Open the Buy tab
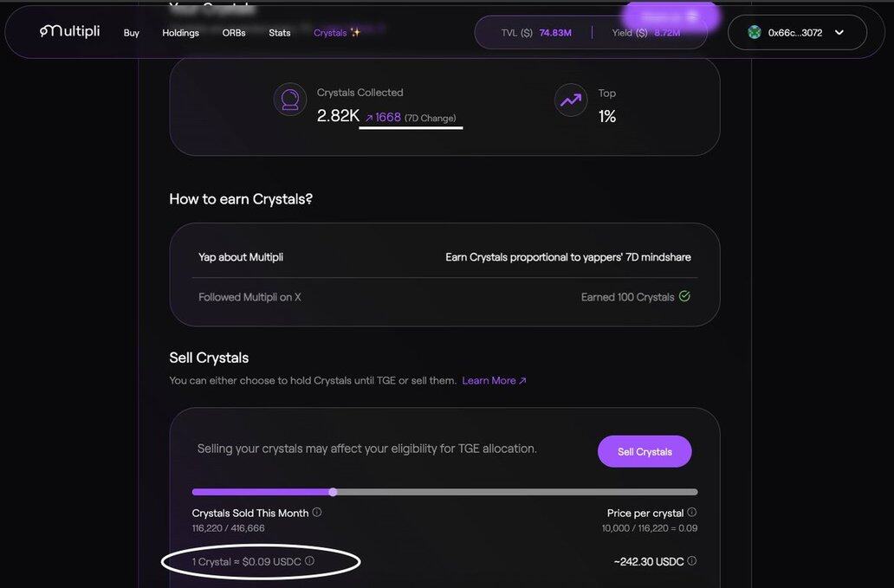 [132, 33]
